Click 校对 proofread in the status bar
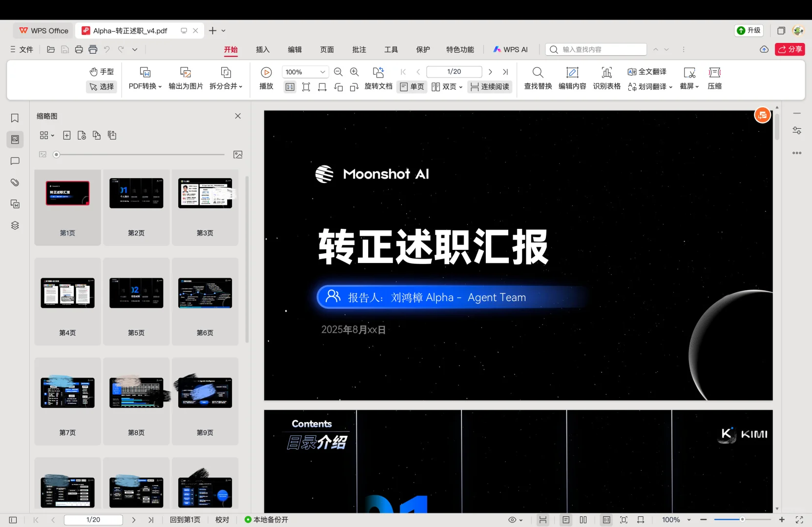The width and height of the screenshot is (812, 527). [x=222, y=520]
